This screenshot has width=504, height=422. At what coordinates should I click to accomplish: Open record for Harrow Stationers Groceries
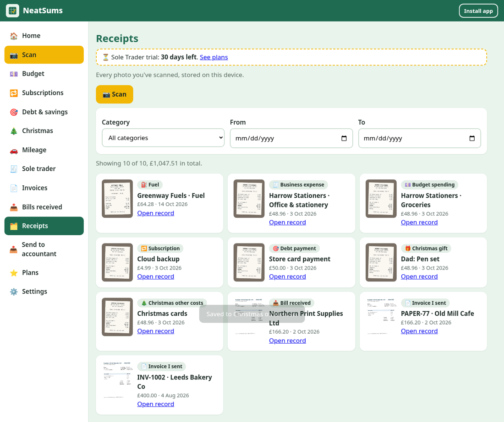[419, 222]
